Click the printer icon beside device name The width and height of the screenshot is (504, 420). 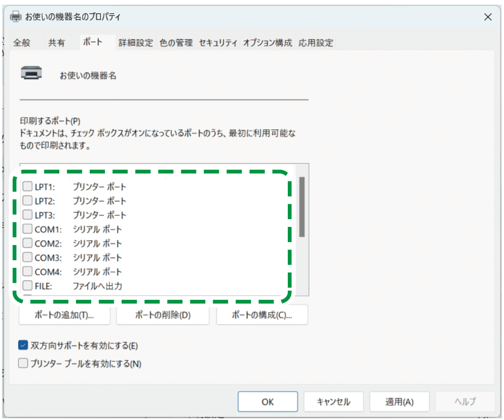[31, 74]
